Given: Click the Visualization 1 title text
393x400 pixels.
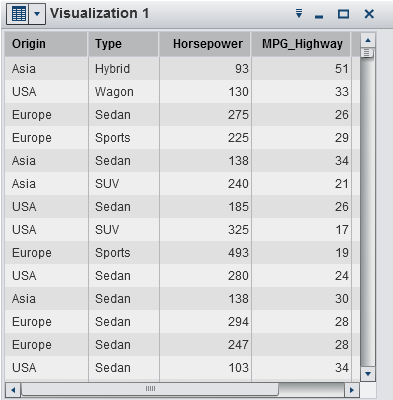Looking at the screenshot, I should tap(99, 14).
